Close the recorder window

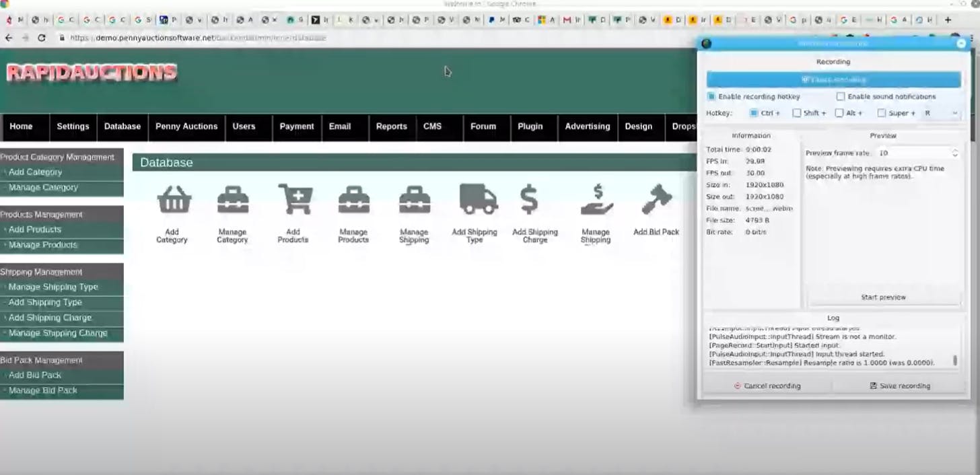pos(961,43)
